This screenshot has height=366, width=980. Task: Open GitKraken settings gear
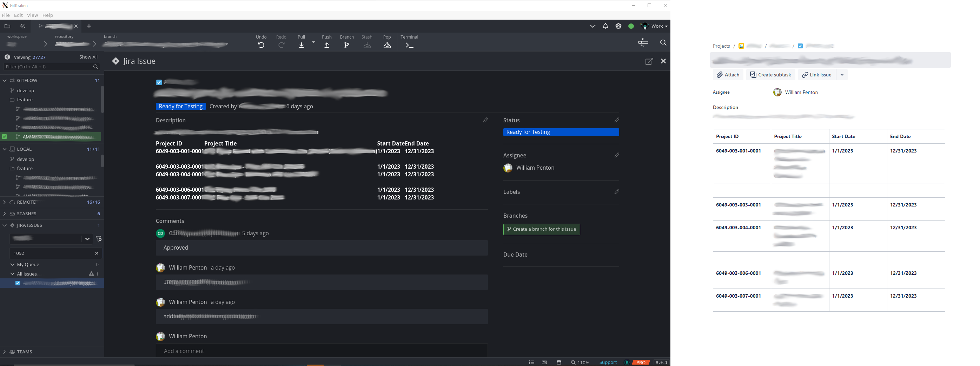[618, 26]
